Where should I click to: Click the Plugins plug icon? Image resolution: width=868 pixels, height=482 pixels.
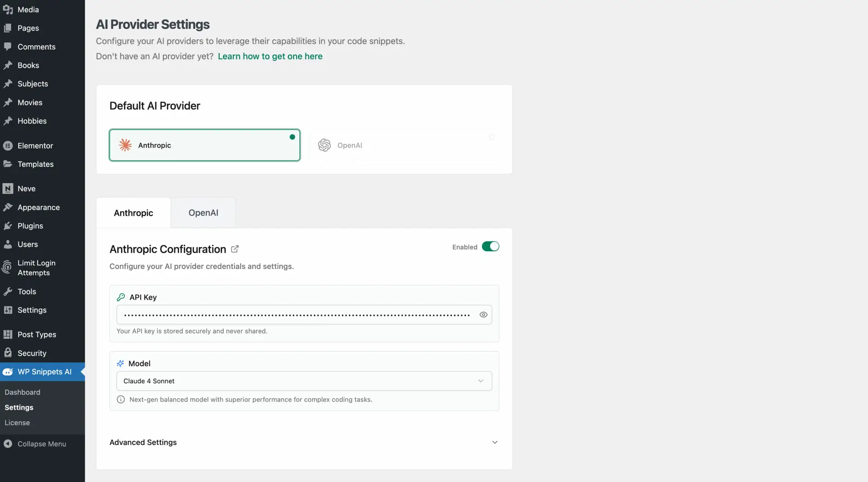pos(8,226)
